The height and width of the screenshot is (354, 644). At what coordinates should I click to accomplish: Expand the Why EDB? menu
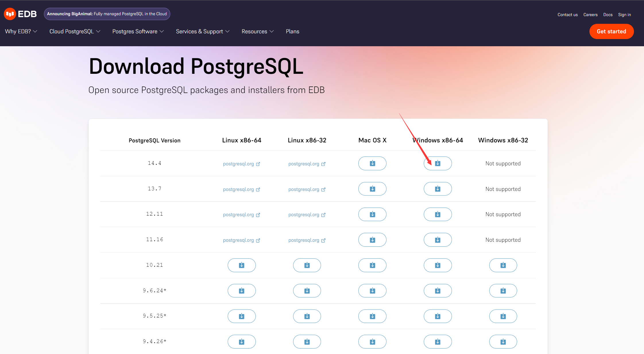[x=21, y=31]
